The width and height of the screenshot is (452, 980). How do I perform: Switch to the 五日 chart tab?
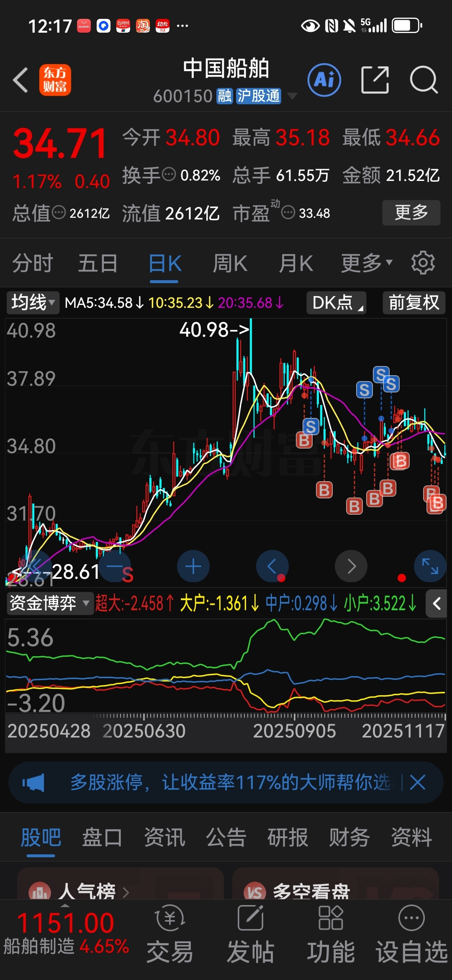click(x=98, y=263)
